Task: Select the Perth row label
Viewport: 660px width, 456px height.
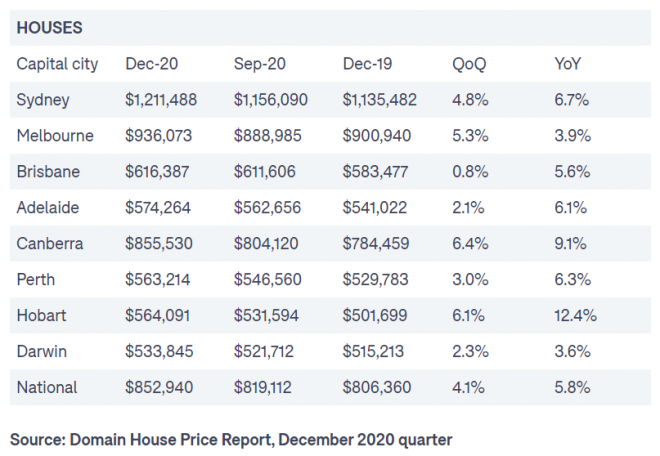Action: [x=37, y=280]
